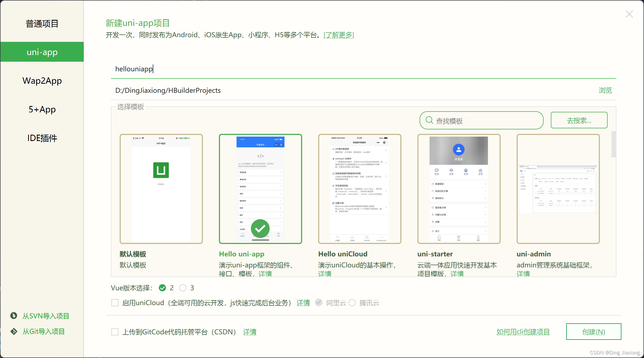Select the uni-app project type tab
Viewport: 644px width, 358px height.
pyautogui.click(x=42, y=52)
